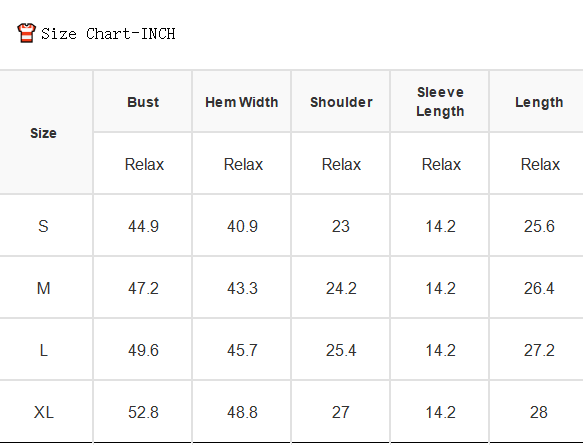
Task: Click the red striped t-shirt icon
Action: point(26,33)
